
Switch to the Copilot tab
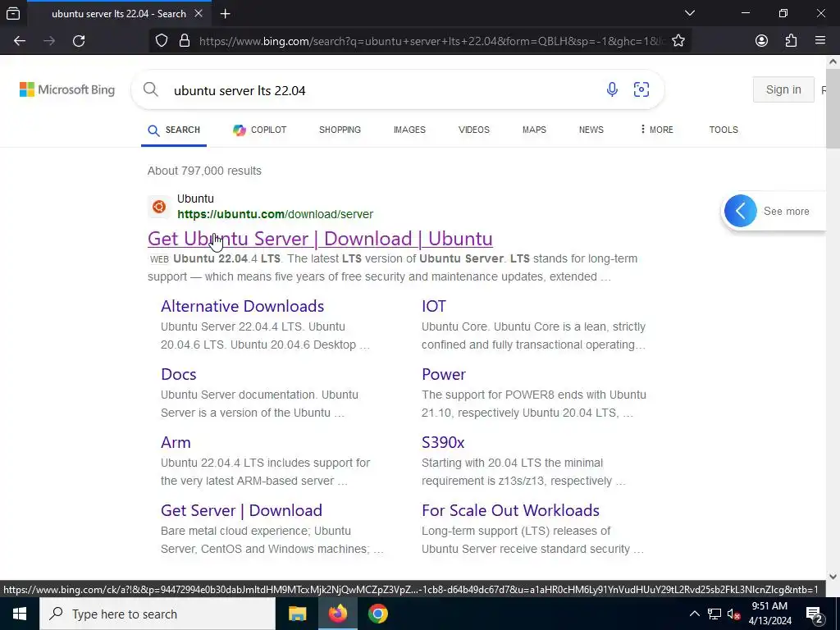(x=260, y=130)
